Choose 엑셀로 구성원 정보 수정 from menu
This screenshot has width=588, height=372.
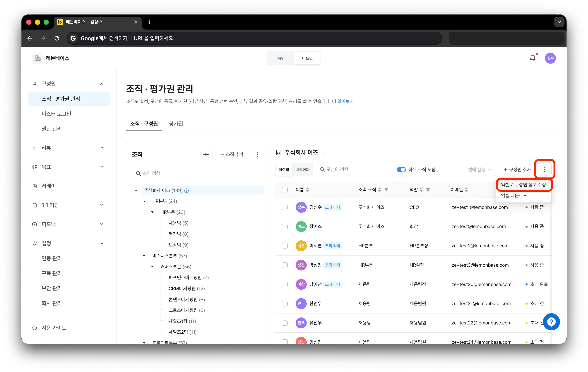pos(523,185)
